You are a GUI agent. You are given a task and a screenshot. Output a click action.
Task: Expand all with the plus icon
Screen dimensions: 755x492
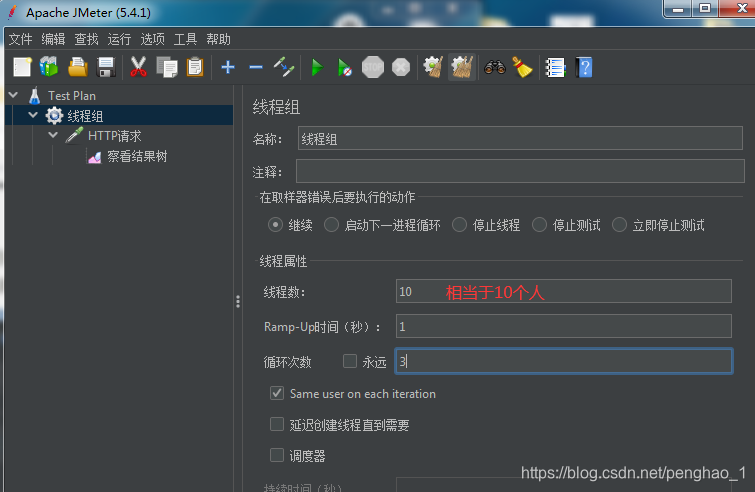228,67
